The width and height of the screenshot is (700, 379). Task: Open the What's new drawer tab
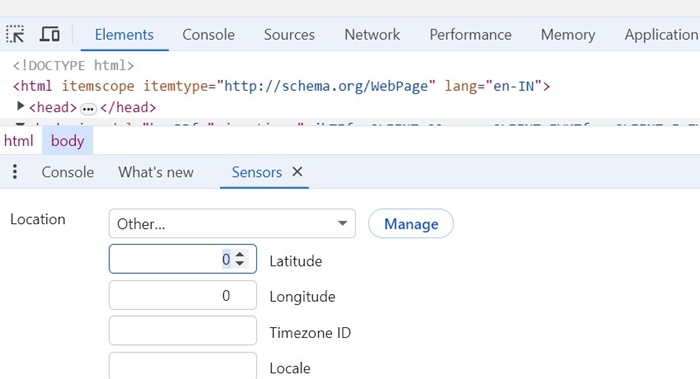coord(156,172)
